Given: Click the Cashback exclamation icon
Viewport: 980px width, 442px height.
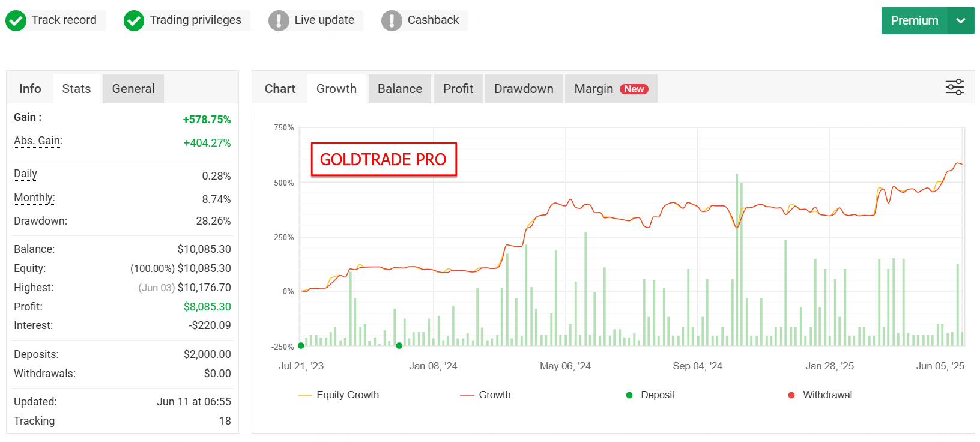Looking at the screenshot, I should coord(391,20).
